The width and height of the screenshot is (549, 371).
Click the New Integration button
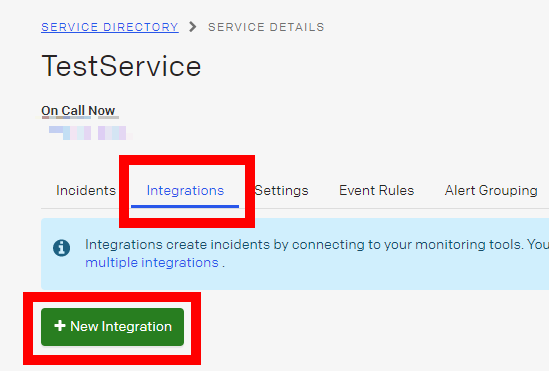pos(112,327)
